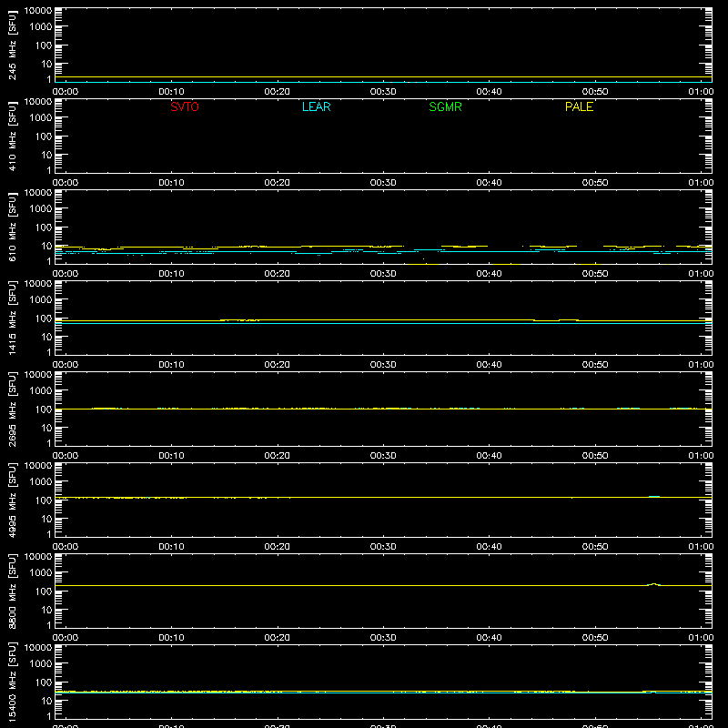The width and height of the screenshot is (728, 728).
Task: Click 01:00 time label under 2695 MHz panel
Action: click(701, 456)
